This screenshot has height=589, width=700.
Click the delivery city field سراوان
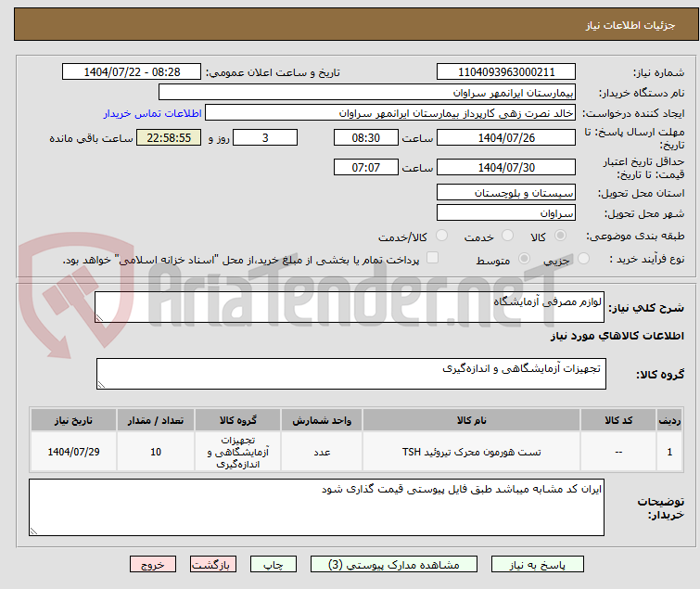pyautogui.click(x=506, y=212)
